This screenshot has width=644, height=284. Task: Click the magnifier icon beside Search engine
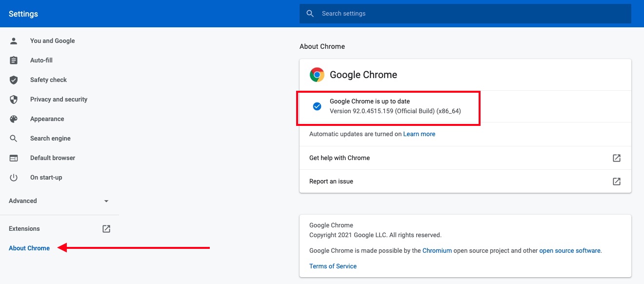(x=14, y=139)
